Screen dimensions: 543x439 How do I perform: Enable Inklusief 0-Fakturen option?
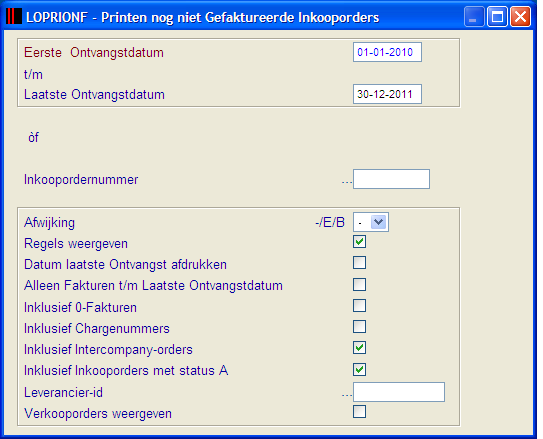359,306
